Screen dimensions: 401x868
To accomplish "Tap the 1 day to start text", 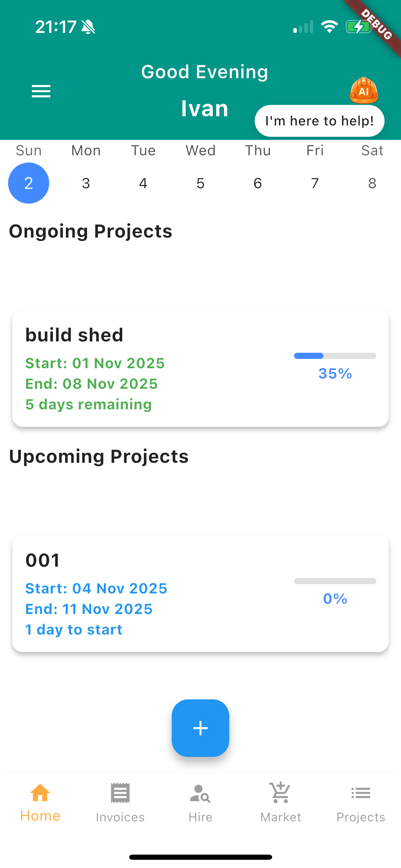I will 73,629.
